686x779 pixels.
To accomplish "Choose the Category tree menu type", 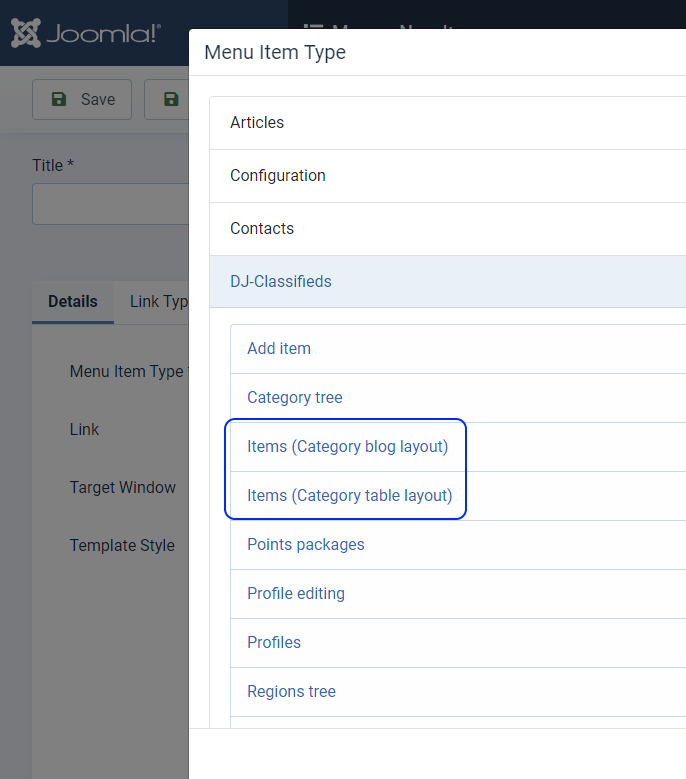I will coord(458,398).
